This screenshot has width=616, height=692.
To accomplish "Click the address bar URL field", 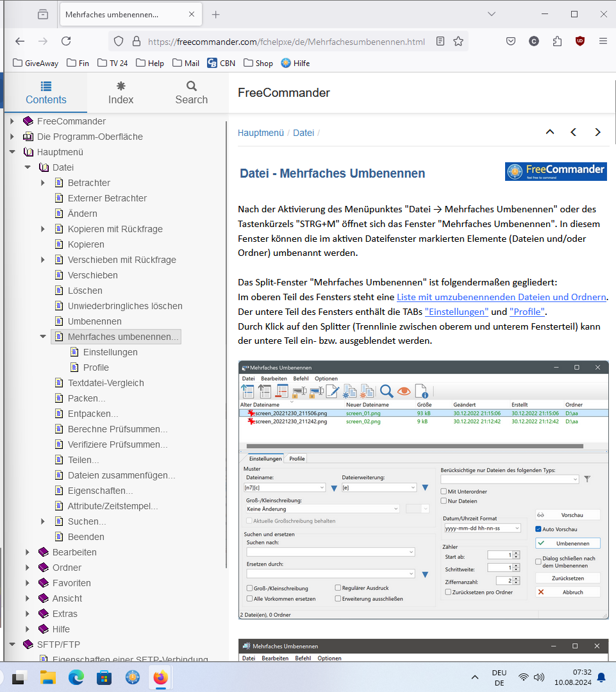I will [287, 42].
